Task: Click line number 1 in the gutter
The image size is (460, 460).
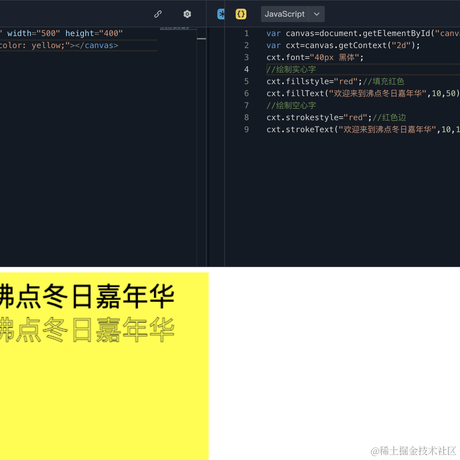Action: [246, 33]
